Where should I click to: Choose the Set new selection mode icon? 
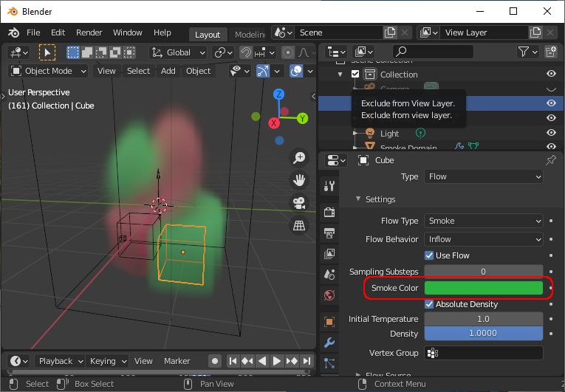click(x=73, y=52)
